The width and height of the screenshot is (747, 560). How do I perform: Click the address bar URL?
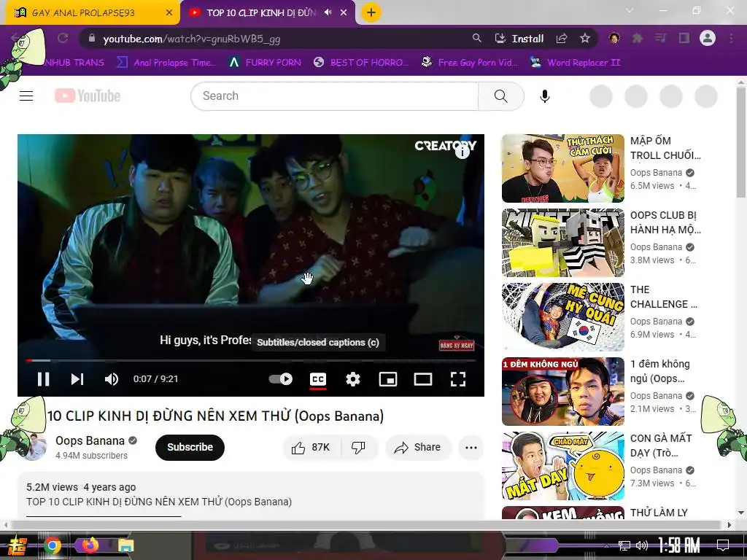click(192, 39)
